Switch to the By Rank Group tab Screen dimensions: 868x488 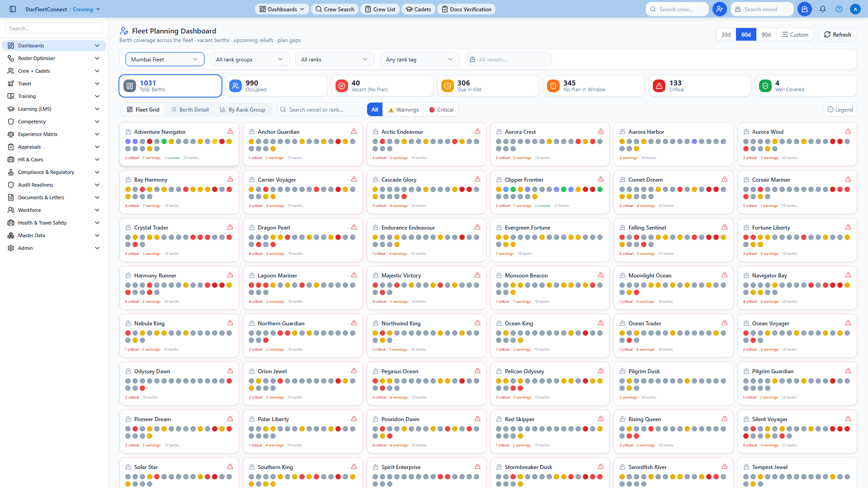[x=242, y=109]
